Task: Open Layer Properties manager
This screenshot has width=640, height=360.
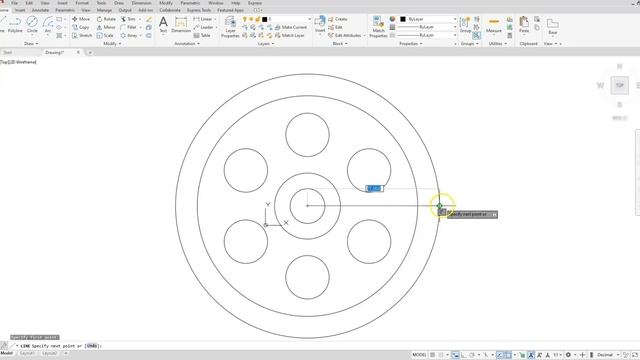Action: point(230,27)
